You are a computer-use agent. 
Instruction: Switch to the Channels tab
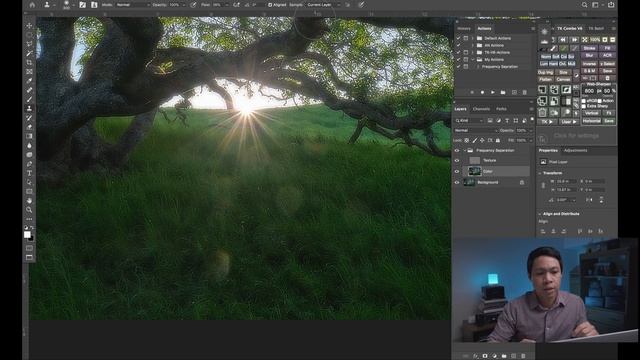[x=481, y=109]
